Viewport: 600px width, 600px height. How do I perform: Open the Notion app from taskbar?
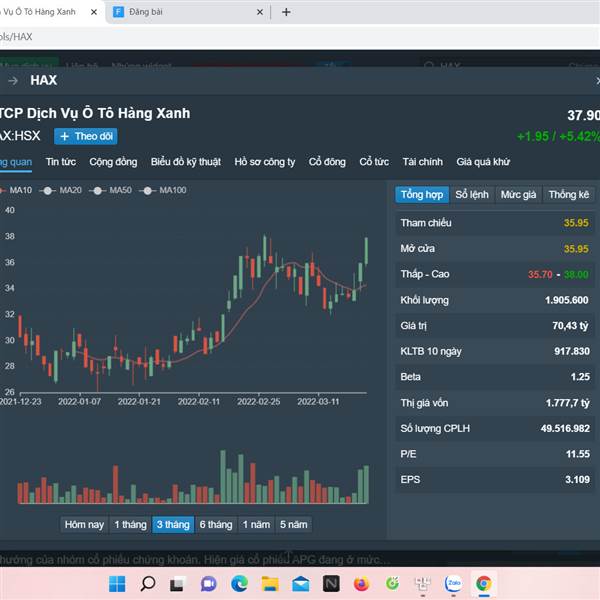(x=331, y=584)
